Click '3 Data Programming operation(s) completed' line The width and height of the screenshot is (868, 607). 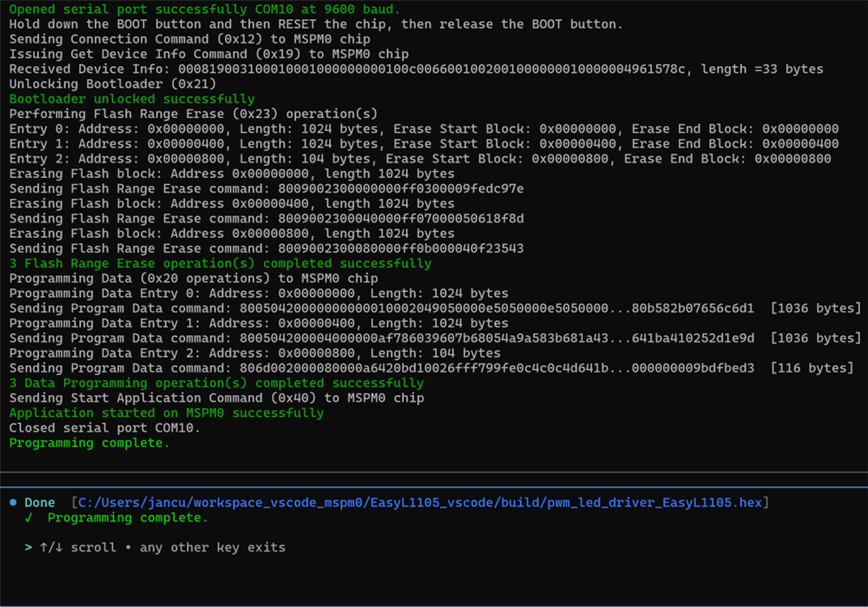click(x=216, y=383)
